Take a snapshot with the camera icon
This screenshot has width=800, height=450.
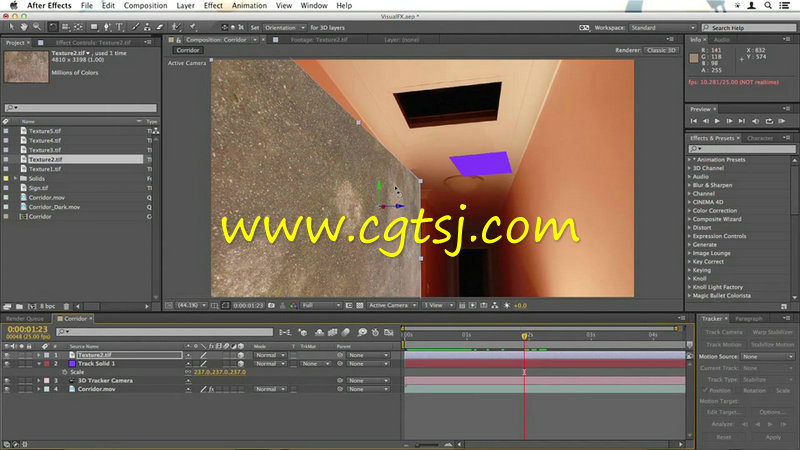pyautogui.click(x=271, y=306)
